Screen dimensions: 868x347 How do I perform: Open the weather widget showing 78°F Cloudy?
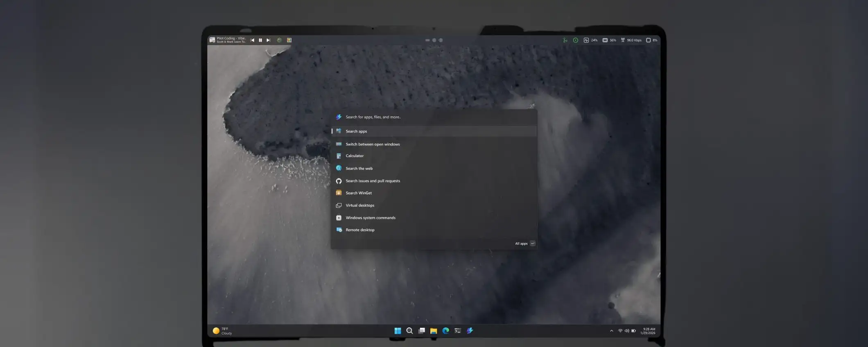pos(222,331)
